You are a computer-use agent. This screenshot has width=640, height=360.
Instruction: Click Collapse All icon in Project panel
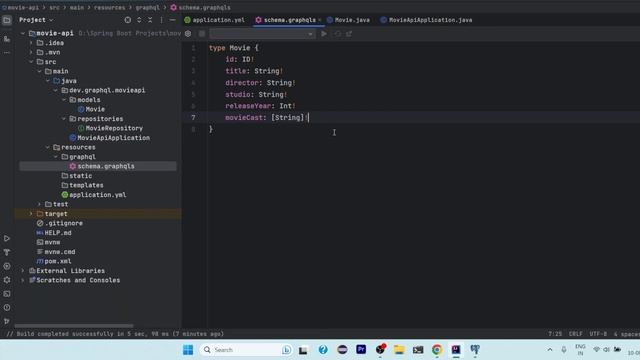pos(150,20)
